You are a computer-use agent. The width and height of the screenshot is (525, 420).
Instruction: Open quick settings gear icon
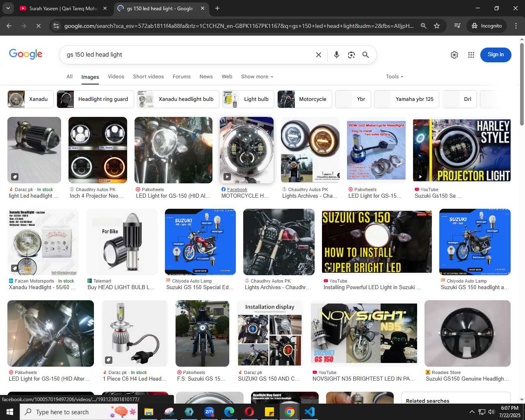pos(454,55)
